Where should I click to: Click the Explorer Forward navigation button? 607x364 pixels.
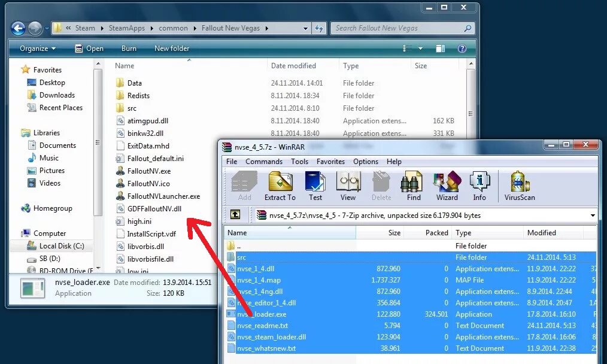35,28
